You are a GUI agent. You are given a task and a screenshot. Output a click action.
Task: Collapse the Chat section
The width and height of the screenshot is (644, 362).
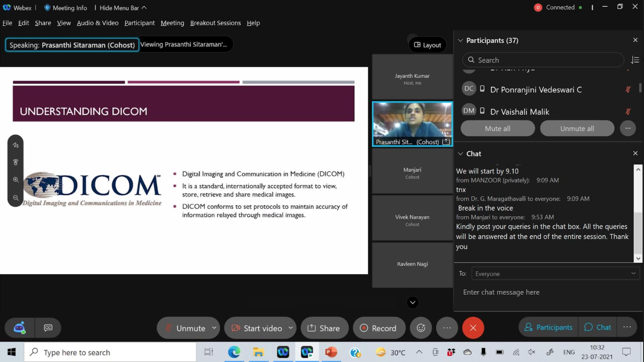[x=461, y=154]
